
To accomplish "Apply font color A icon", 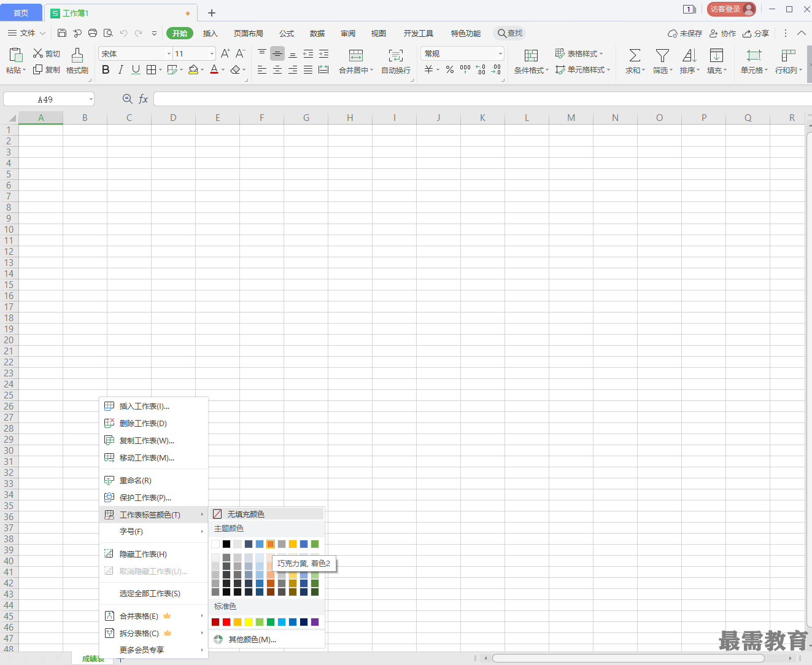I will [214, 69].
